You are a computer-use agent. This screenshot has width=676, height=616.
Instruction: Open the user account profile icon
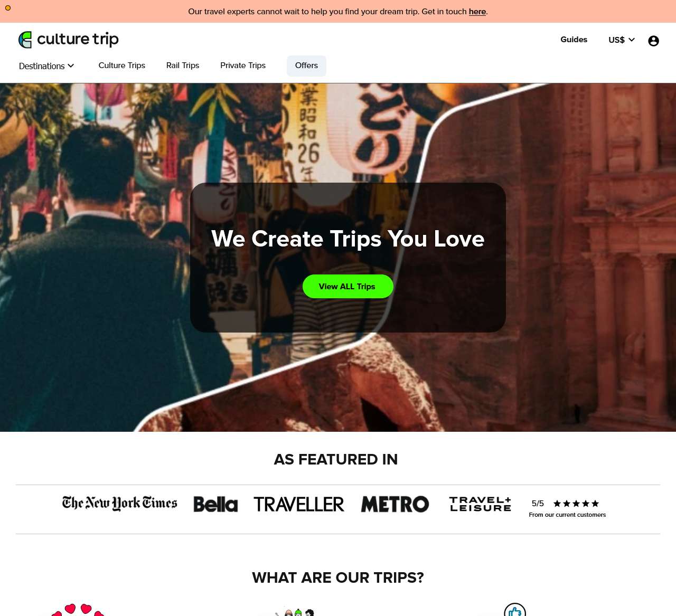tap(653, 41)
